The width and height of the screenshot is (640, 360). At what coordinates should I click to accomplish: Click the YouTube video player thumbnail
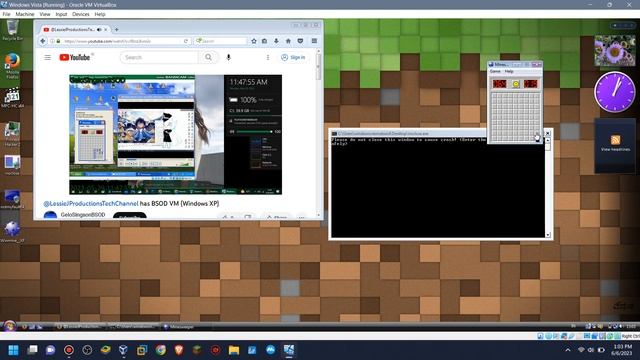coord(176,135)
